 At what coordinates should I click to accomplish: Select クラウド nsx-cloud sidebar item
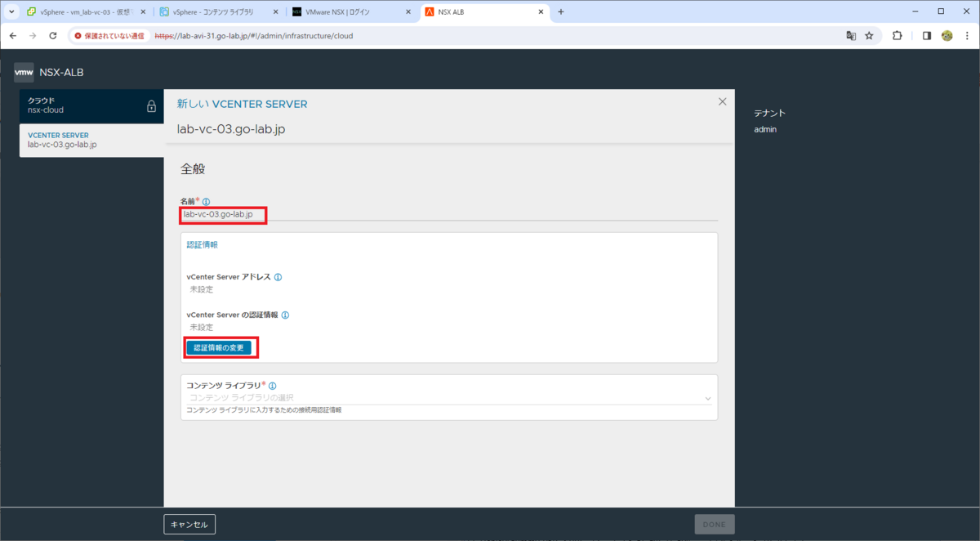click(x=91, y=105)
